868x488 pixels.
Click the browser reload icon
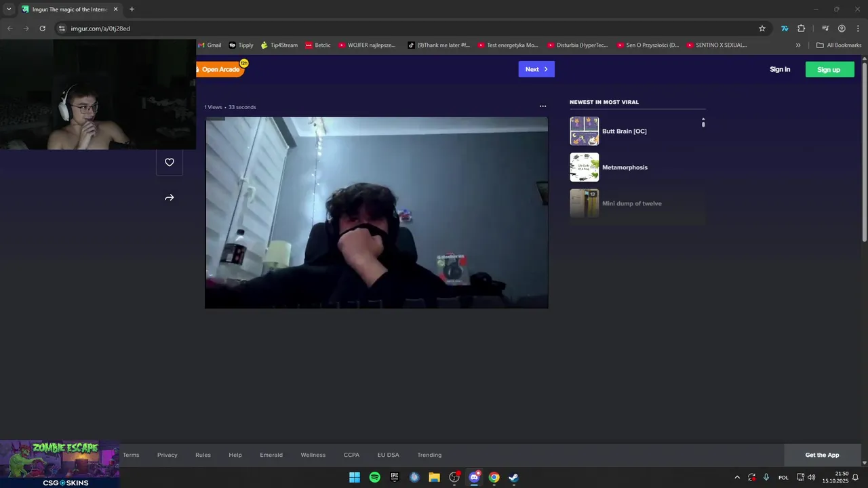click(x=42, y=28)
